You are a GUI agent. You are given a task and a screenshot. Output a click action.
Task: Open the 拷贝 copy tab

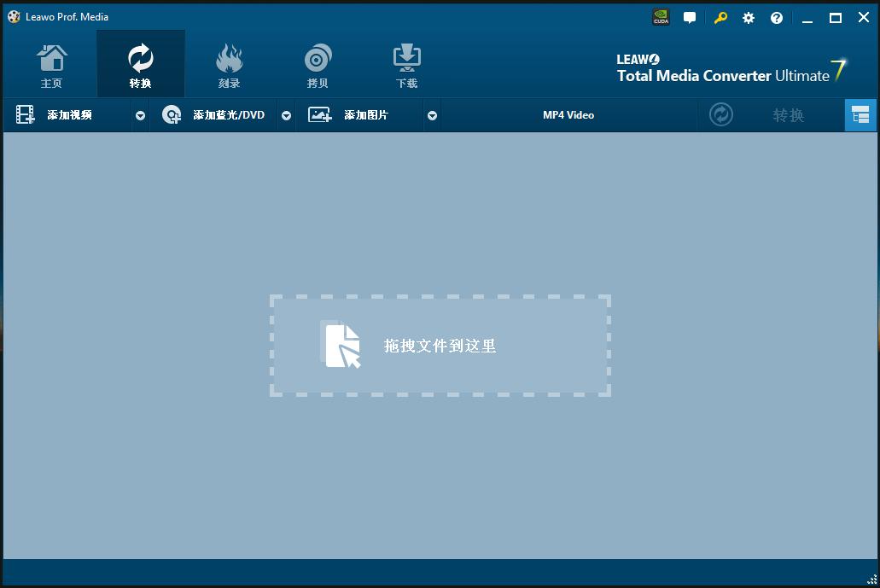[x=318, y=66]
